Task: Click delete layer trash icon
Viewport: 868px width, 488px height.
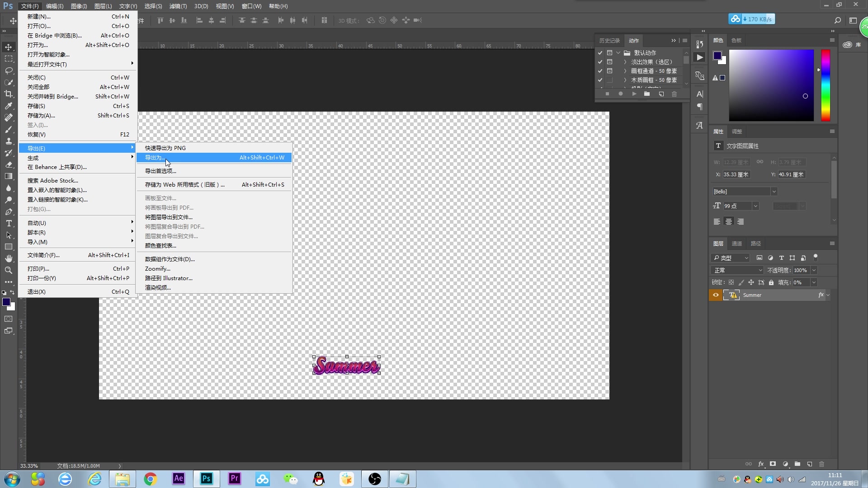Action: pos(821,464)
